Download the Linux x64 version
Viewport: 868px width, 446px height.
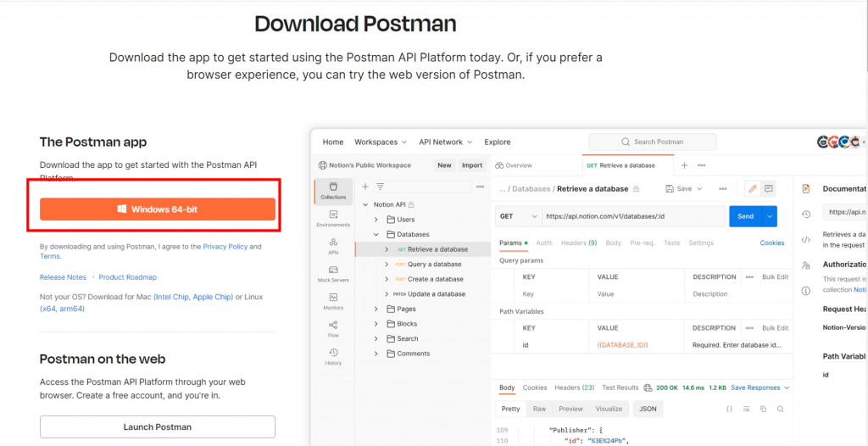click(48, 309)
